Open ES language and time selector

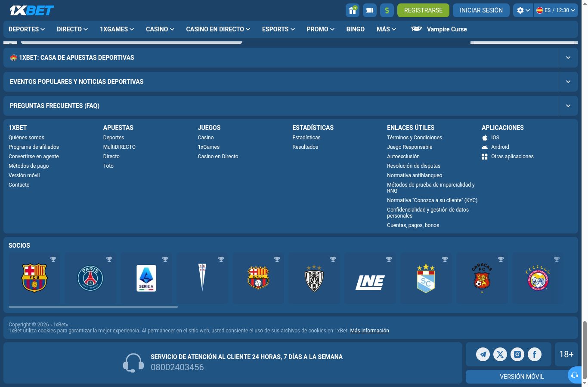556,10
